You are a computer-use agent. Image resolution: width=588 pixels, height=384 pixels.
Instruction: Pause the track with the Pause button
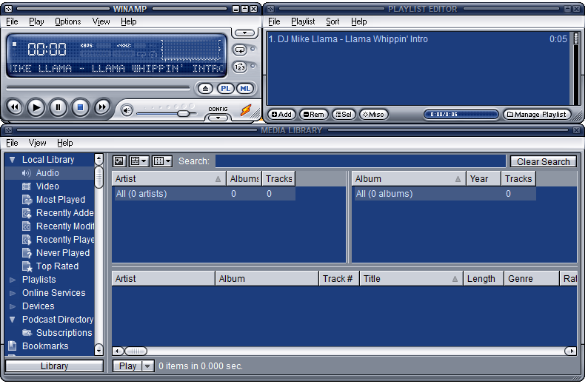(58, 107)
